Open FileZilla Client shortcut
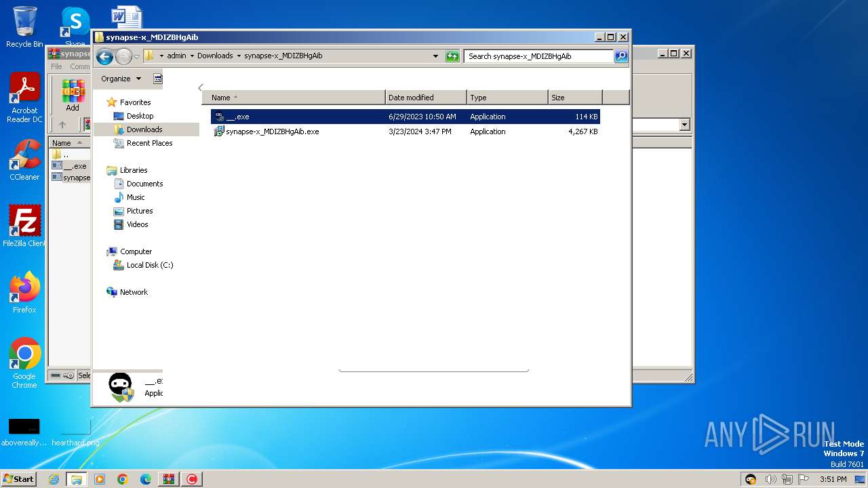868x488 pixels. [x=24, y=226]
